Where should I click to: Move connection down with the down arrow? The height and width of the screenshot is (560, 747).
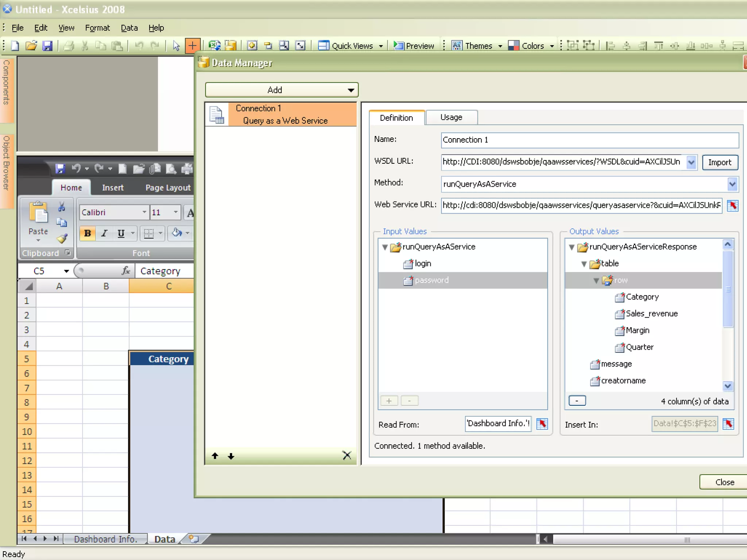coord(231,456)
